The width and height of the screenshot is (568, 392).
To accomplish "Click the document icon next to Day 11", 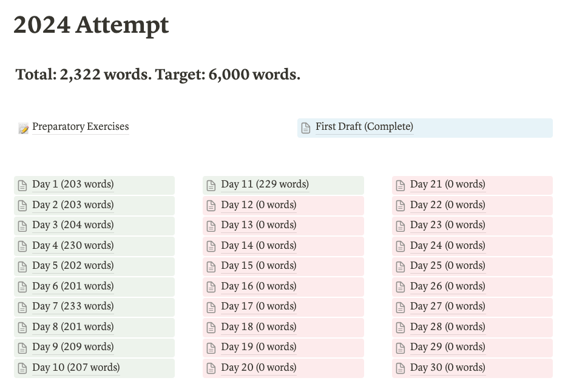I will [211, 185].
